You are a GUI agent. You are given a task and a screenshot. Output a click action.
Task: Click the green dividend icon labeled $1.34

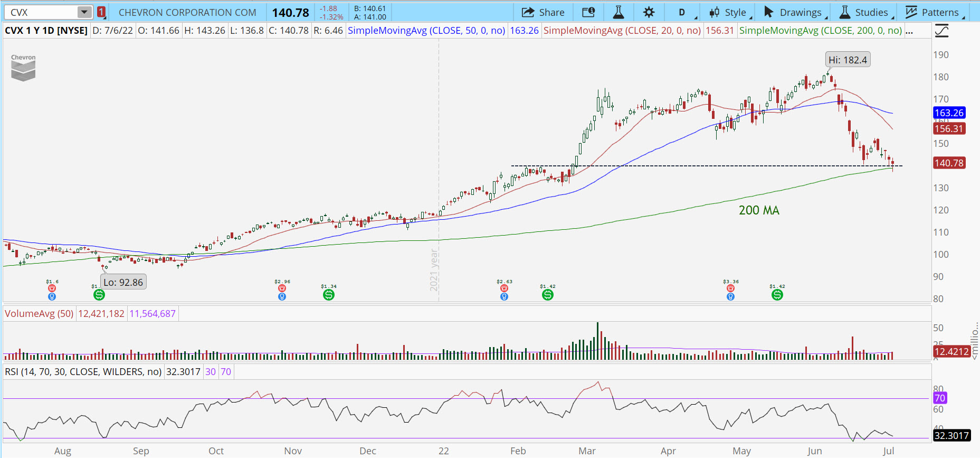[x=329, y=295]
